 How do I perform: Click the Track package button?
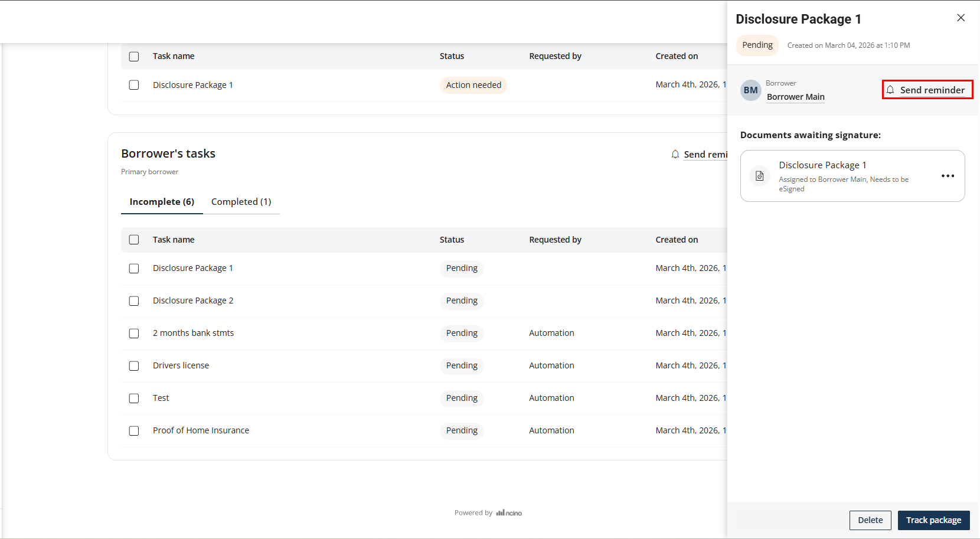coord(933,520)
